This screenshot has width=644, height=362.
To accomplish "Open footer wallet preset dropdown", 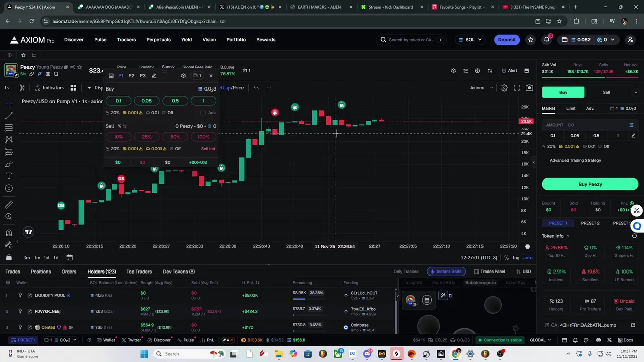I will pos(60,340).
